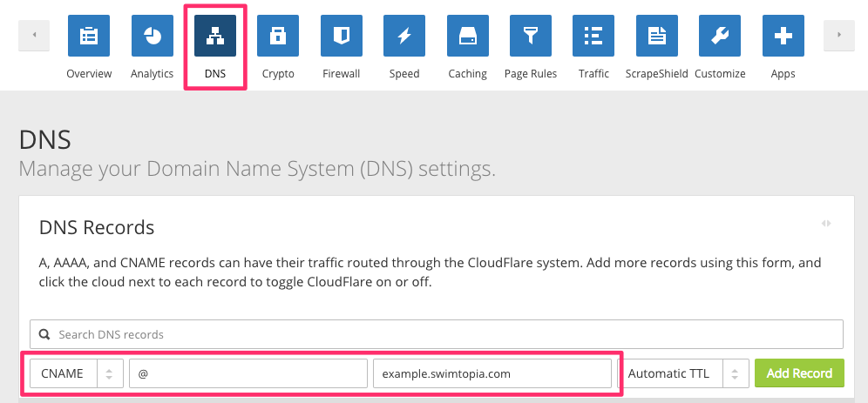The width and height of the screenshot is (868, 403).
Task: Open the Speed lightning bolt icon
Action: 404,36
